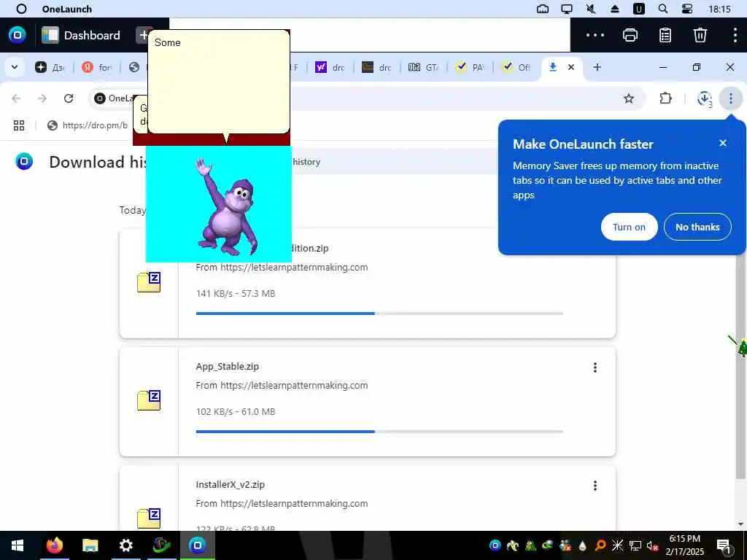The height and width of the screenshot is (560, 747).
Task: Go forward to next page
Action: pyautogui.click(x=42, y=98)
